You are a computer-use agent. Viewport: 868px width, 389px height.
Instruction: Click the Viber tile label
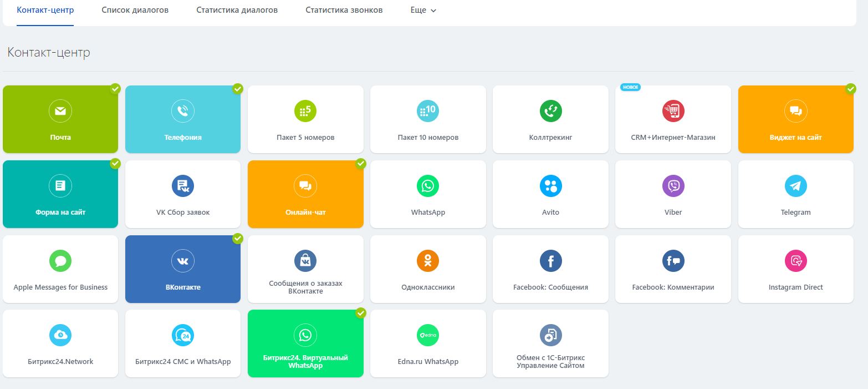coord(673,212)
